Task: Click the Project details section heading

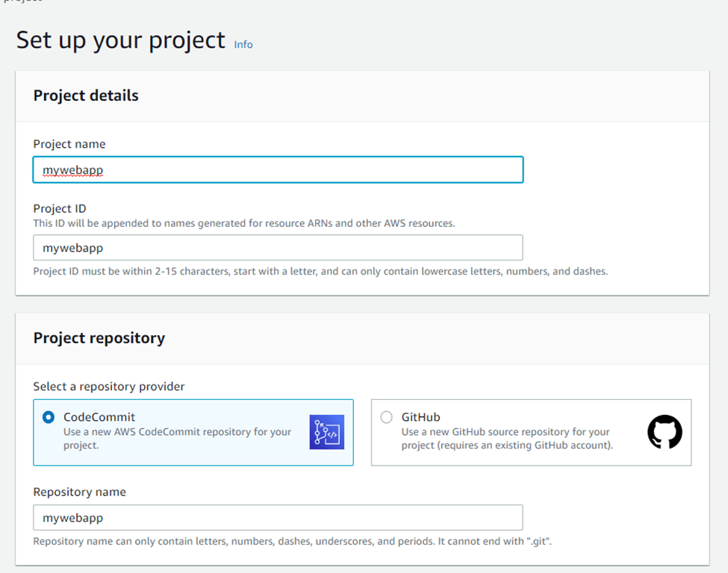Action: point(86,95)
